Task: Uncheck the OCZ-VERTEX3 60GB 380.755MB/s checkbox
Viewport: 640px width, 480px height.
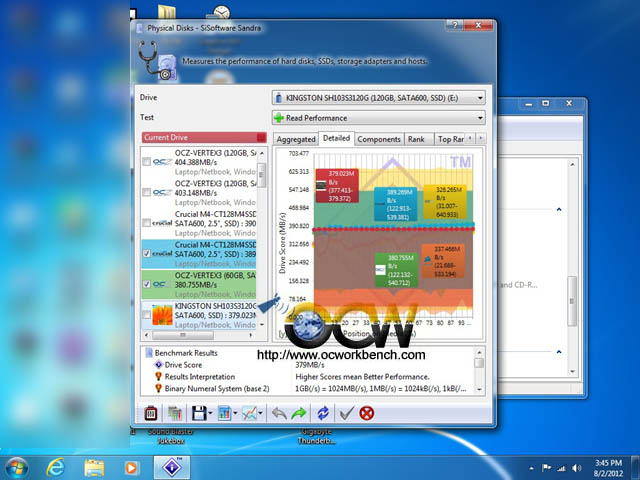Action: (x=147, y=284)
